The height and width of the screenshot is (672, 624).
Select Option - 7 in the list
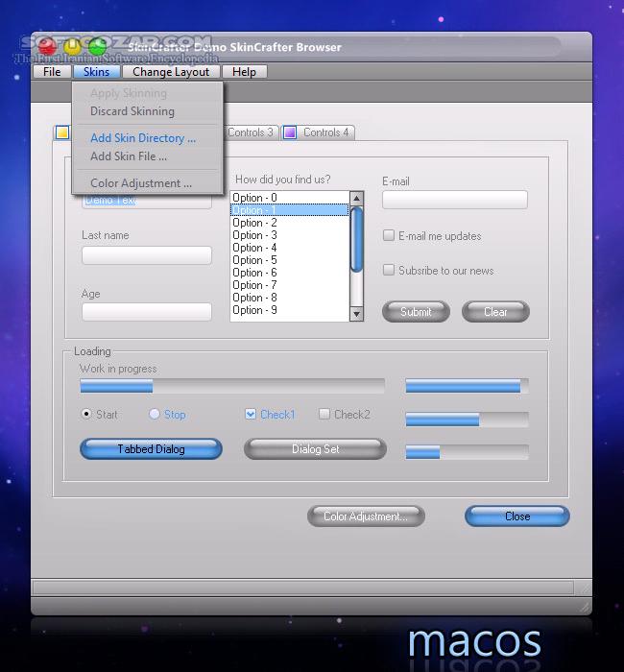coord(290,284)
